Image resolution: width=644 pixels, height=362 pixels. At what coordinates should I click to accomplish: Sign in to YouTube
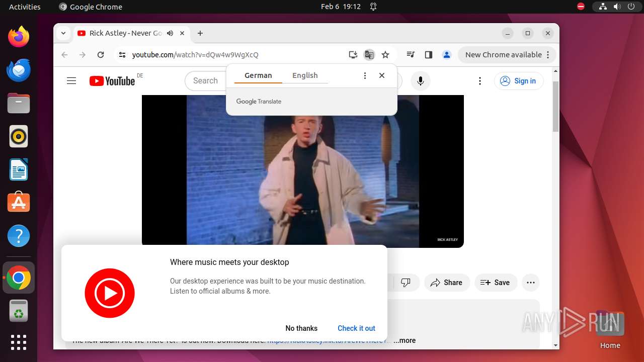tap(519, 81)
